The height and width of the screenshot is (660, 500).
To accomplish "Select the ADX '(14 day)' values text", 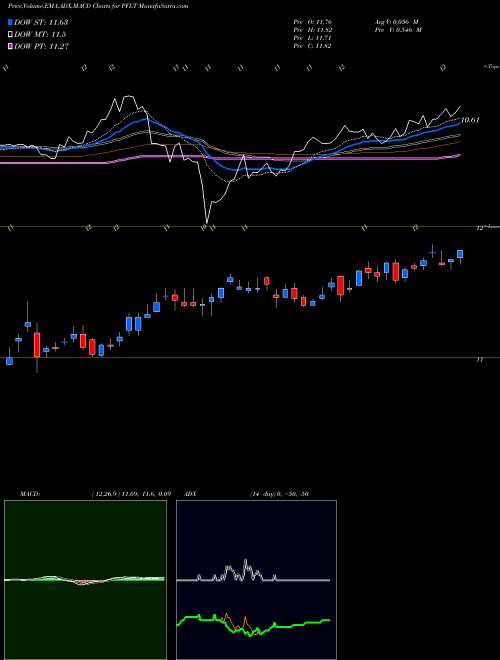I will point(279,493).
